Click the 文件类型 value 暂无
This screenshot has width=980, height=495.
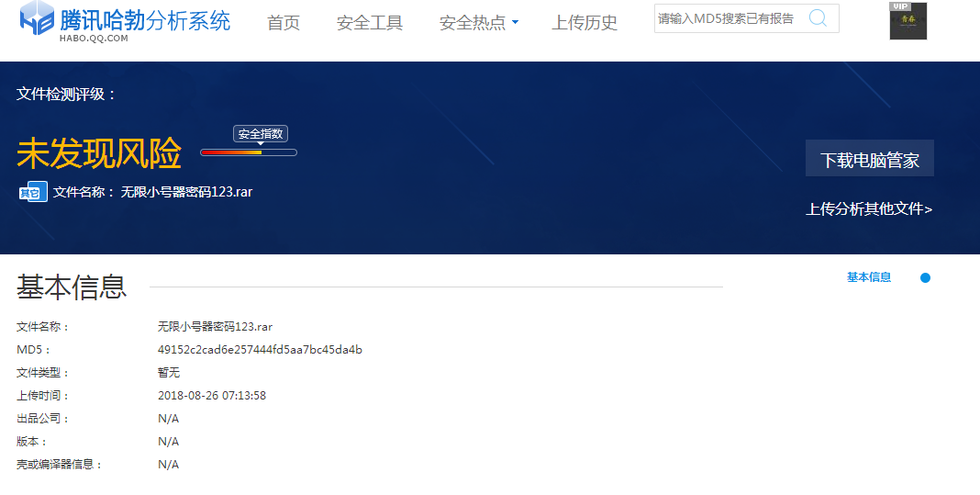(x=169, y=373)
